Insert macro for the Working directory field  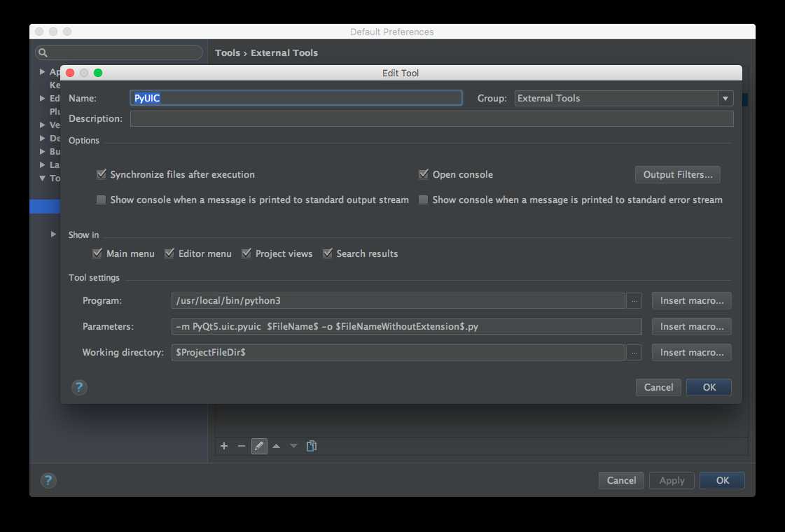[x=692, y=352]
